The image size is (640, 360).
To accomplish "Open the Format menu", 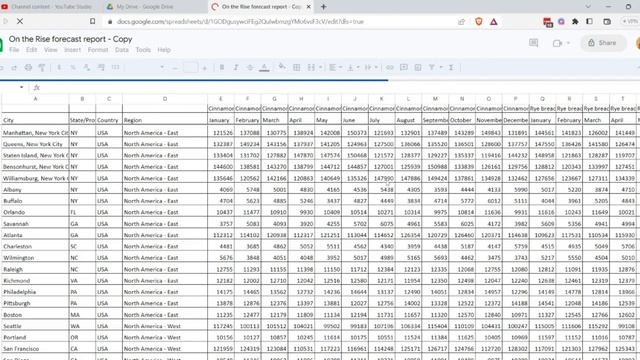I will coord(98,50).
